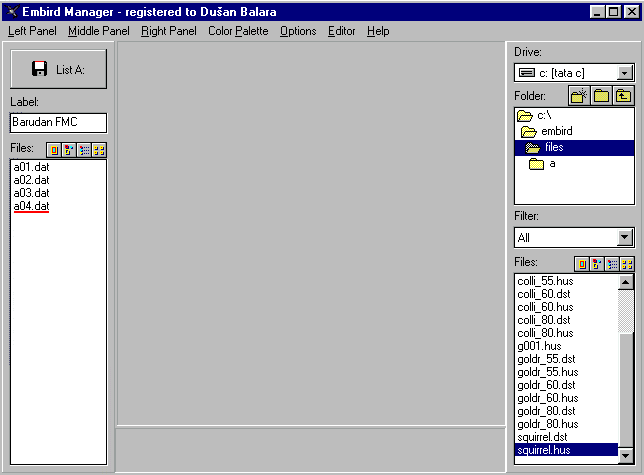Expand the Drive dropdown arrow
Viewport: 644px width, 475px height.
pos(625,73)
